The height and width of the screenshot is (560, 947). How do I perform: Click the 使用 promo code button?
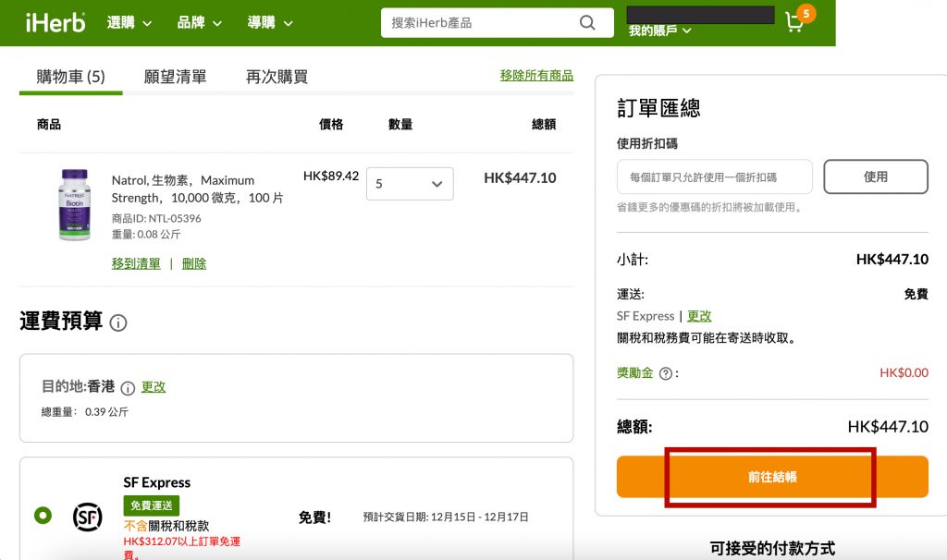tap(875, 177)
